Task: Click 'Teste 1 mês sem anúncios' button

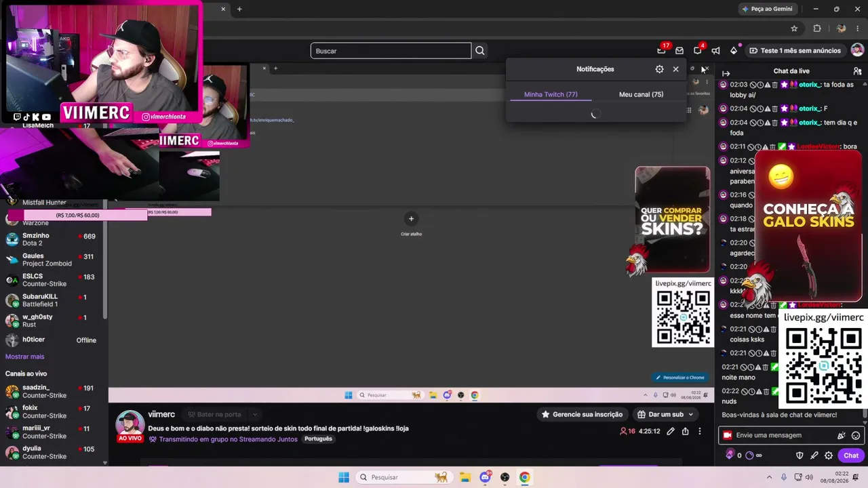Action: tap(795, 51)
